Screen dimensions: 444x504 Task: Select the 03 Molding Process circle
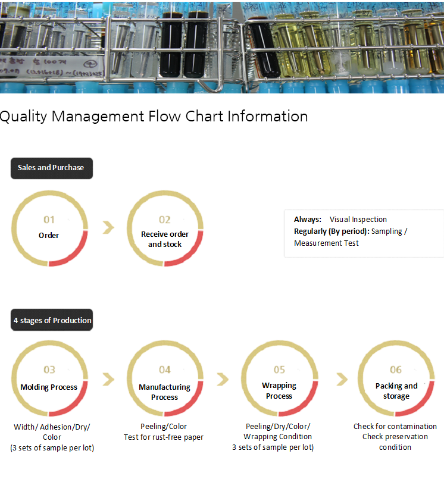(49, 378)
